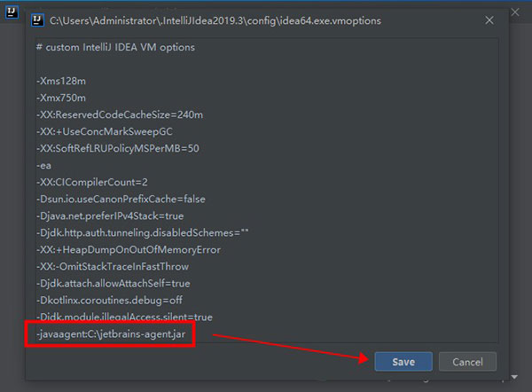Click the tunneling.disabledSchemes line

pyautogui.click(x=143, y=233)
